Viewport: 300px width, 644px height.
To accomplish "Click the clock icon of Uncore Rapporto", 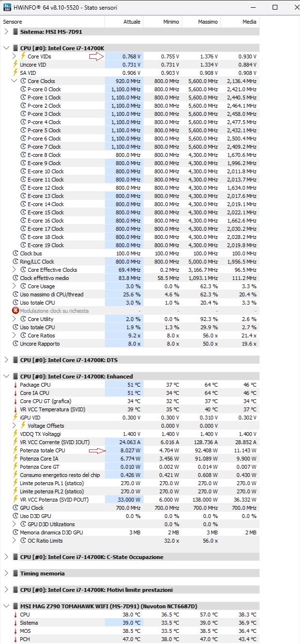I will pos(15,343).
